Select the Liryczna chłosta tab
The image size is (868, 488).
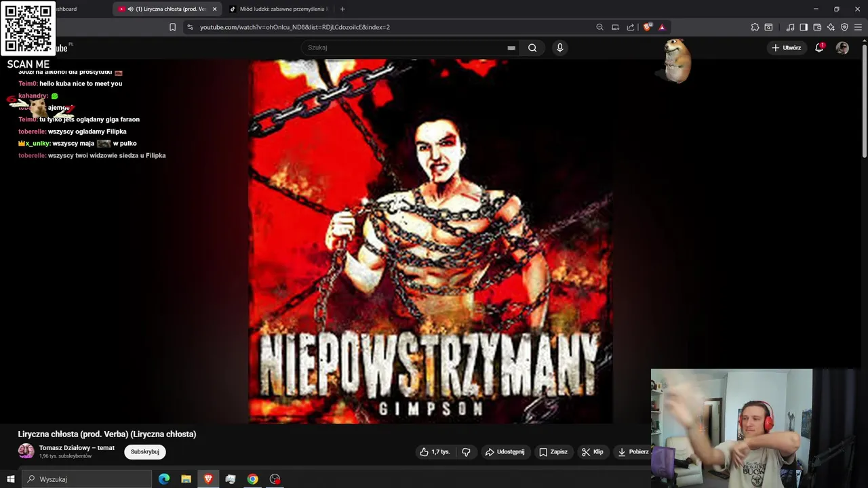pyautogui.click(x=167, y=9)
